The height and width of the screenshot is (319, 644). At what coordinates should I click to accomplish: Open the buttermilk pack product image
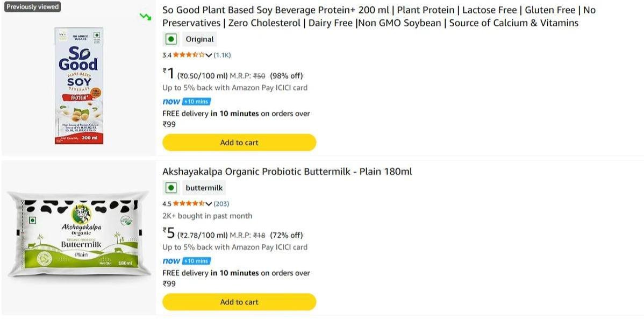(x=78, y=233)
